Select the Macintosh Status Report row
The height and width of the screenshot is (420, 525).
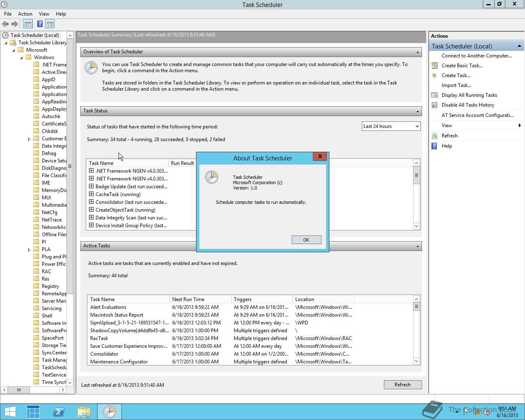(x=250, y=315)
